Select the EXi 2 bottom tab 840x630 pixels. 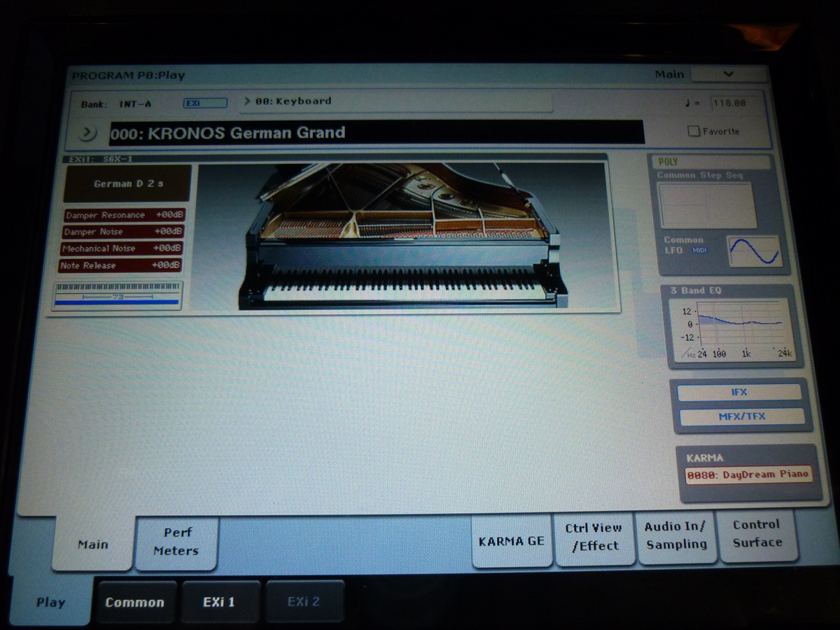click(x=304, y=601)
